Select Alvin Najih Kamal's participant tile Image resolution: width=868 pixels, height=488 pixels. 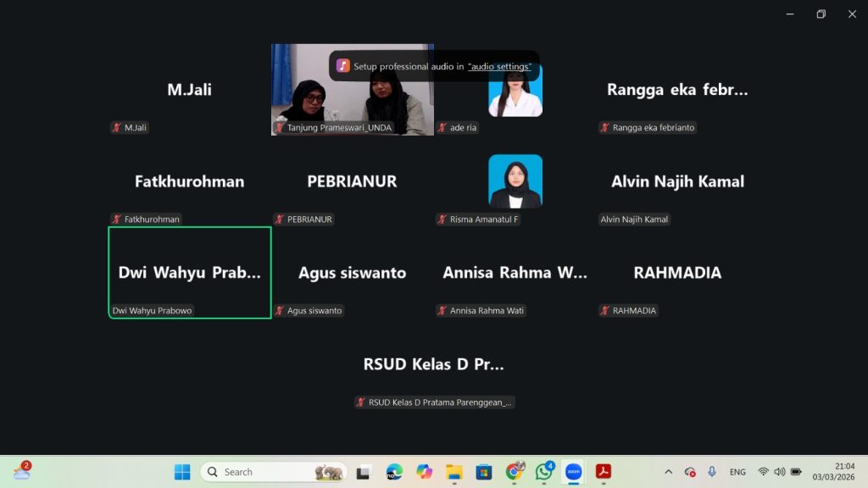[x=677, y=181]
